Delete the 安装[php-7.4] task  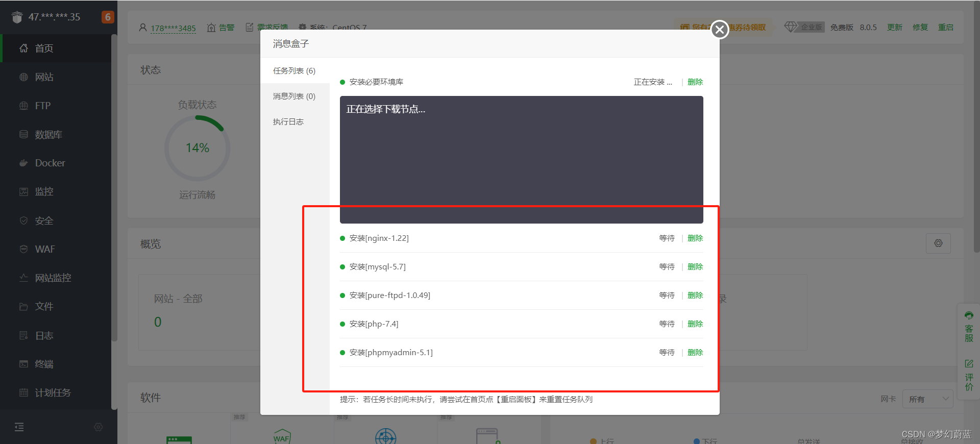(x=695, y=324)
